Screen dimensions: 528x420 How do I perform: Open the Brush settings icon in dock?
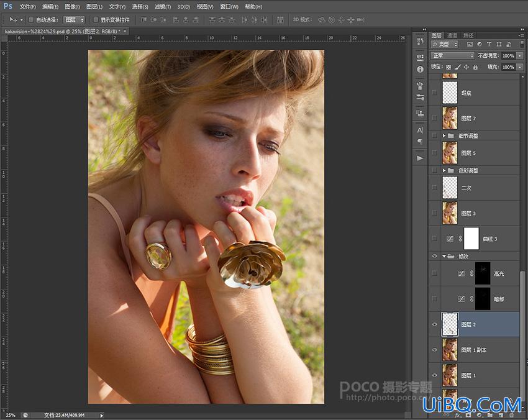coord(420,98)
